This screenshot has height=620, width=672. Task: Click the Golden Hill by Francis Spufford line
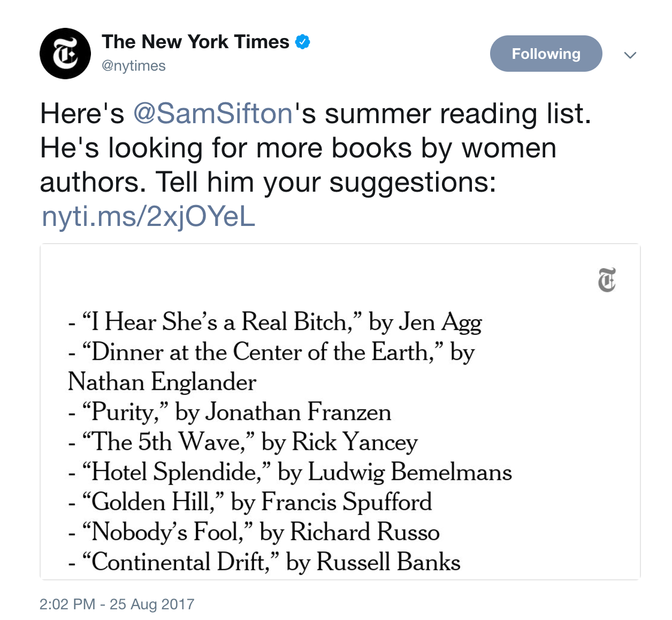(x=250, y=502)
